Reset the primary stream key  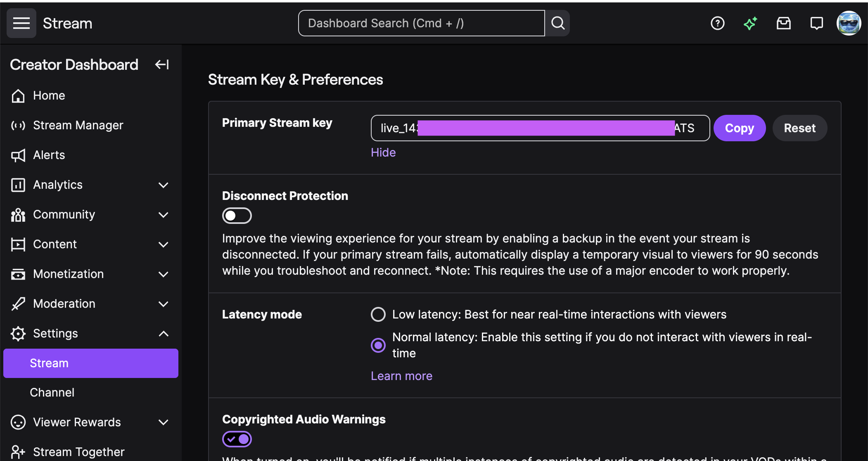(800, 128)
